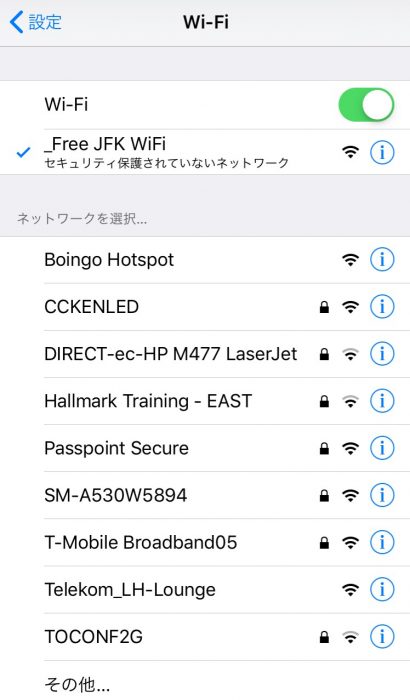The width and height of the screenshot is (410, 700).
Task: Choose T-Mobile Broadband05 from list
Action: pos(205,542)
